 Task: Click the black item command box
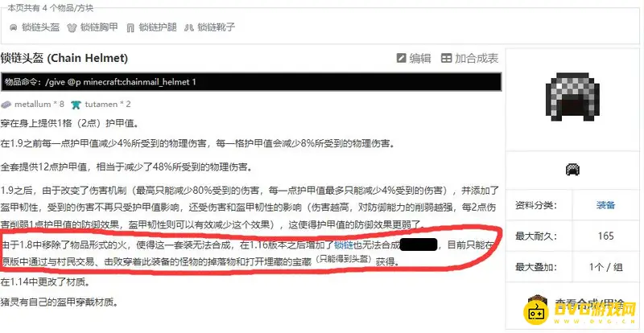point(251,82)
